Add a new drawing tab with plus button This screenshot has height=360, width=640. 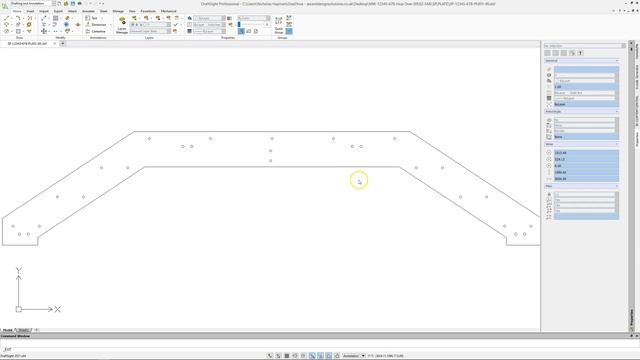point(63,43)
